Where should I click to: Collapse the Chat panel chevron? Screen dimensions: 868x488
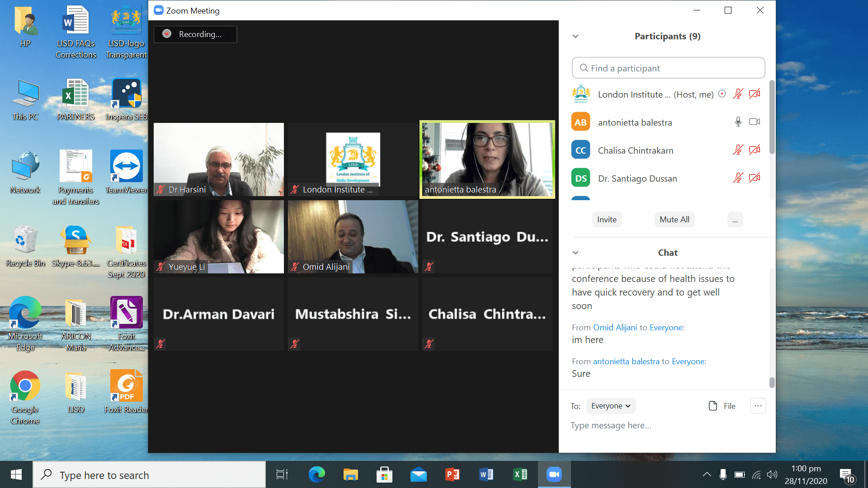[576, 253]
